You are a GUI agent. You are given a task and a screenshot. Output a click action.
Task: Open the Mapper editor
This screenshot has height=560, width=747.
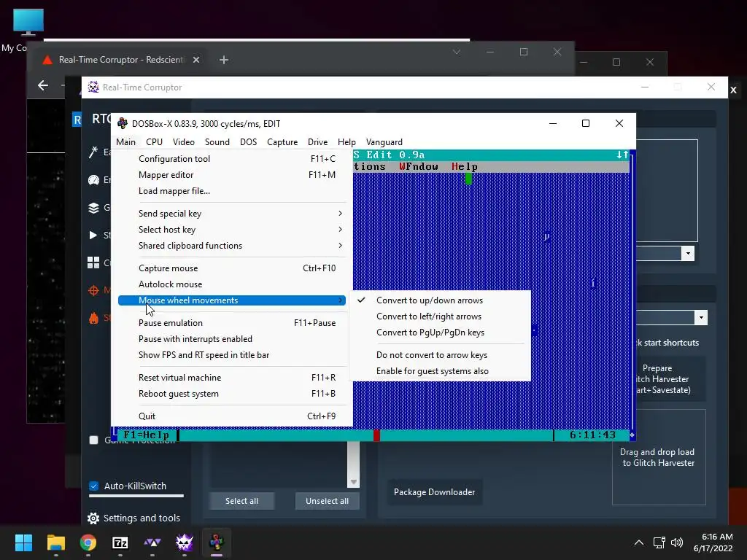click(232, 175)
